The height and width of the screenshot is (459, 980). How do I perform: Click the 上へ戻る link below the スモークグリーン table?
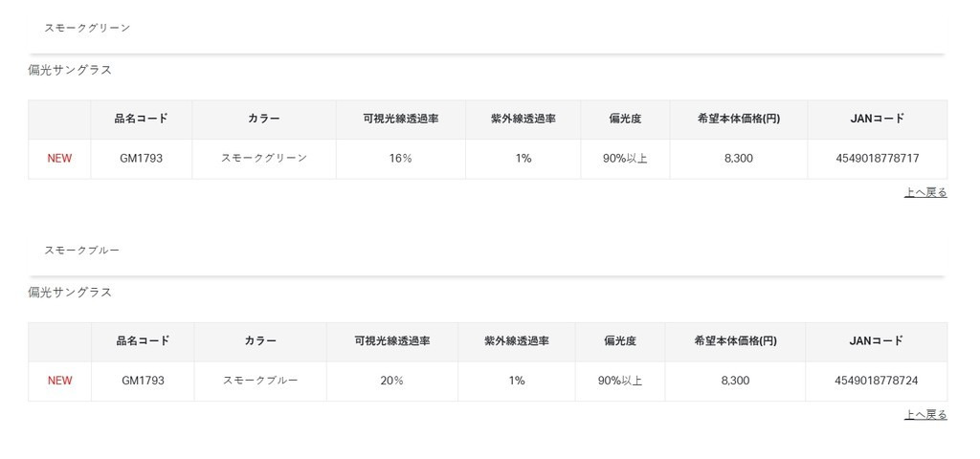tap(925, 192)
